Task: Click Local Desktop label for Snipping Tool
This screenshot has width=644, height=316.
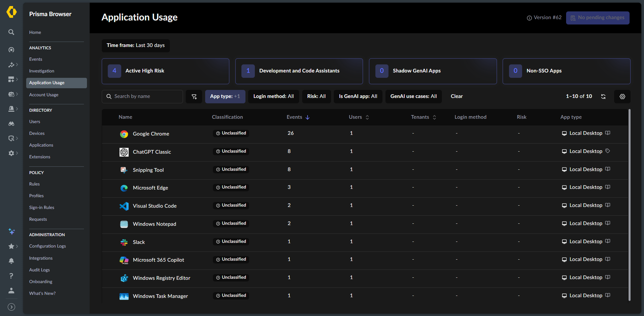Action: (586, 169)
